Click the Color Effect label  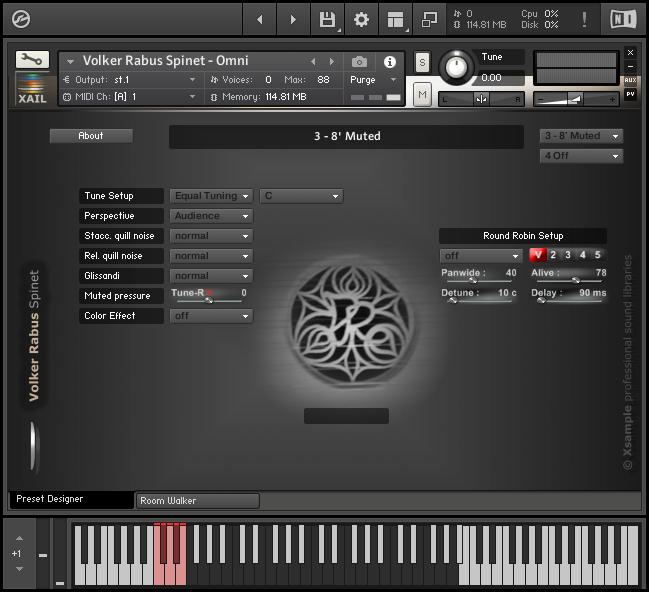point(121,316)
